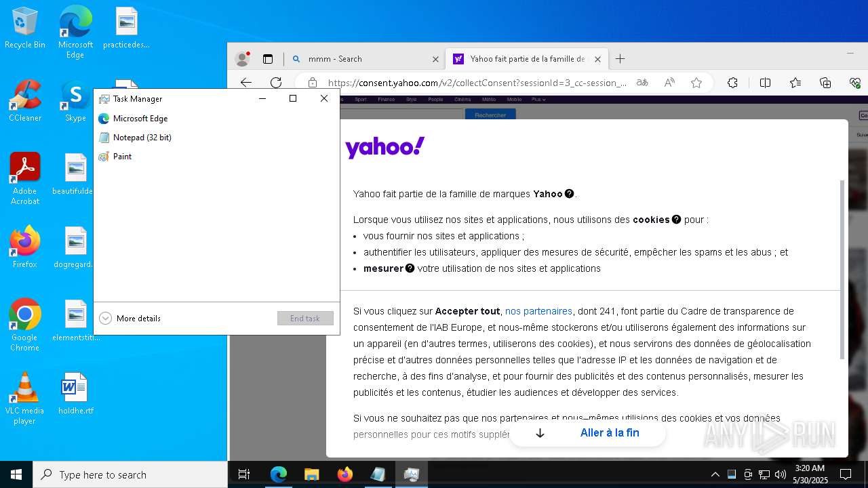The image size is (868, 488).
Task: Show hidden system tray icons
Action: coord(715,474)
